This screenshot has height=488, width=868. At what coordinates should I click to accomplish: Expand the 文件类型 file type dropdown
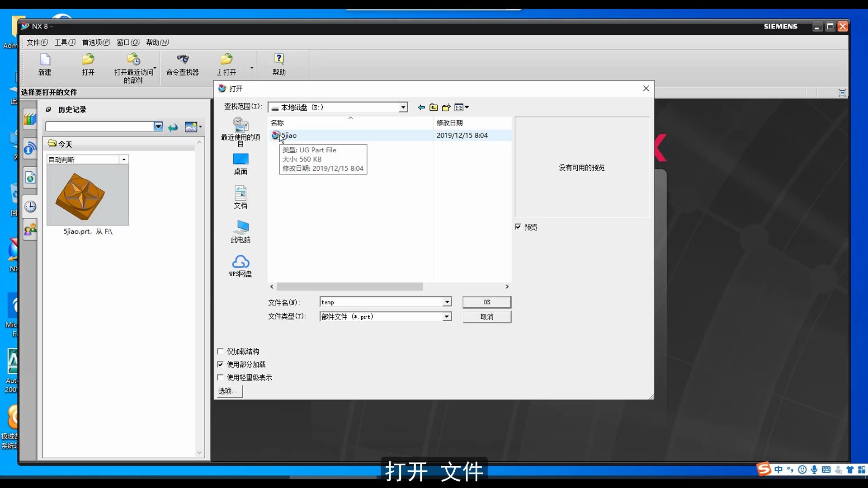(x=446, y=316)
